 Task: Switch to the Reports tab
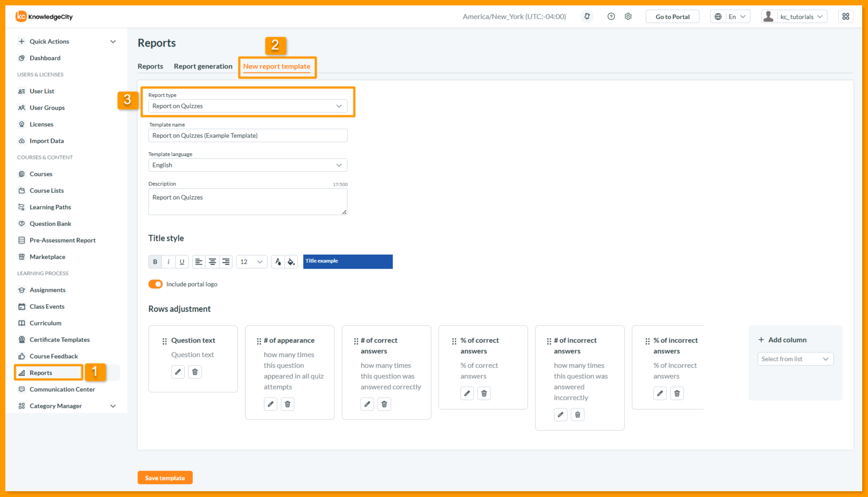coord(150,66)
